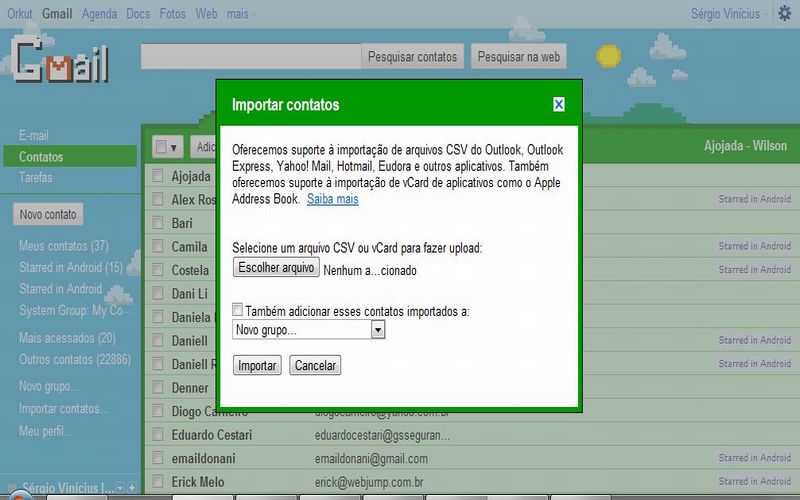The width and height of the screenshot is (800, 500).
Task: Open Web in the top bar
Action: [206, 14]
